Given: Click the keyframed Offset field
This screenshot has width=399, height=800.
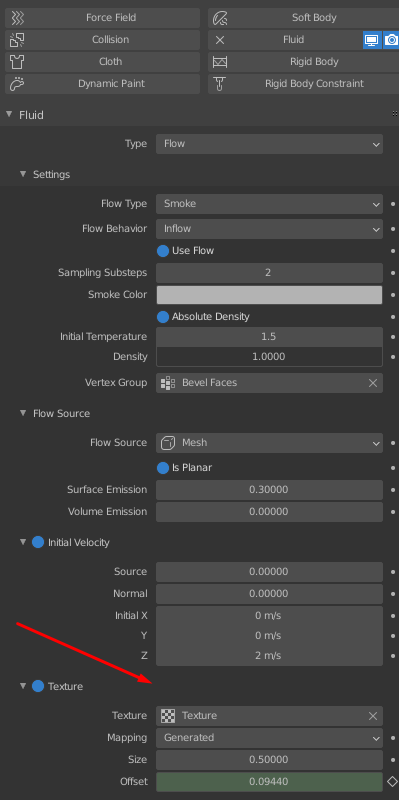Looking at the screenshot, I should [269, 782].
